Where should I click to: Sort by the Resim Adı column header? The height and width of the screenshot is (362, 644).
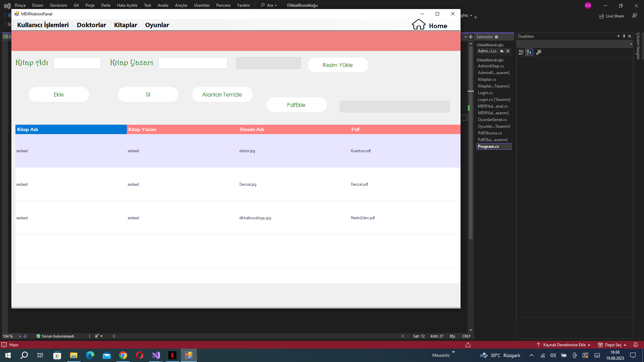tap(294, 129)
